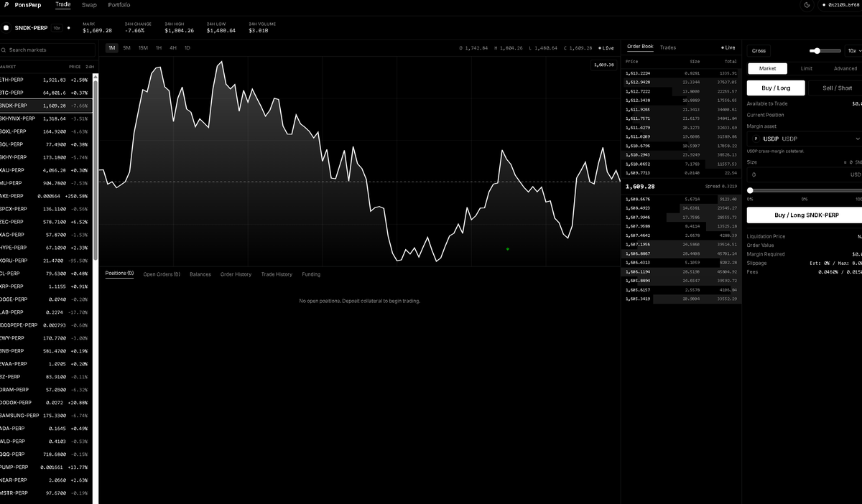862x504 pixels.
Task: Expand the USDP Margin asset dropdown
Action: pos(805,139)
